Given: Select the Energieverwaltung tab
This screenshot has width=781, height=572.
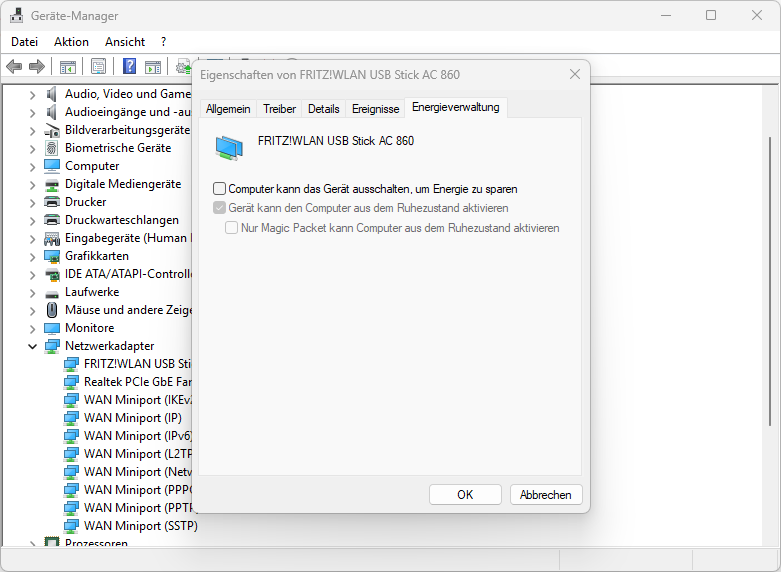Looking at the screenshot, I should coord(456,107).
